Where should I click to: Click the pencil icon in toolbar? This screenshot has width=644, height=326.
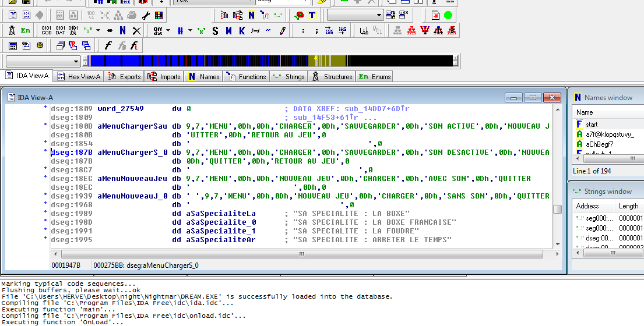(282, 31)
